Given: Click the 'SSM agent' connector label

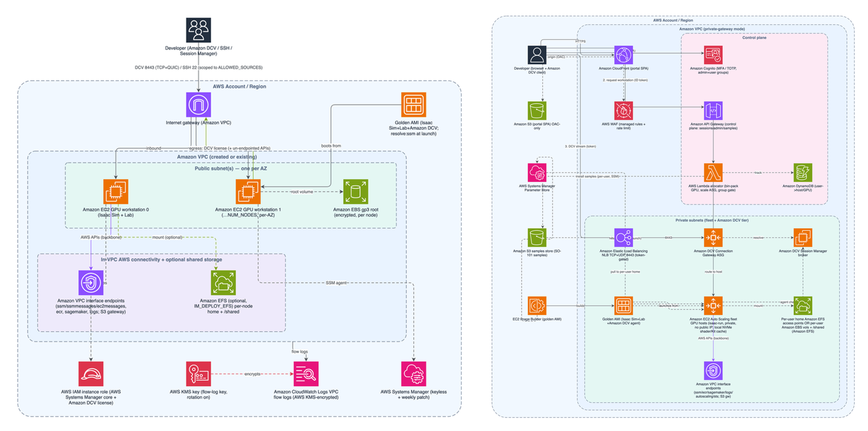Looking at the screenshot, I should coord(336,283).
